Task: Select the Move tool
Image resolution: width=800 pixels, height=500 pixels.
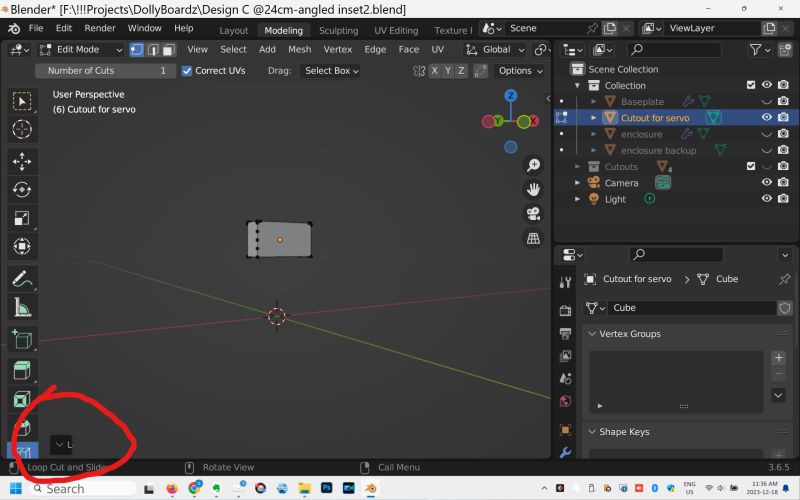Action: pyautogui.click(x=22, y=161)
